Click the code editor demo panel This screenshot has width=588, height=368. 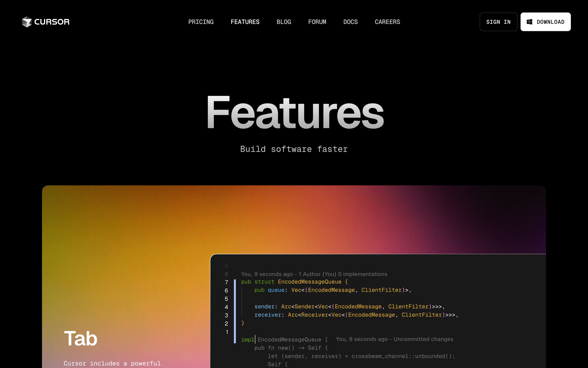click(x=378, y=311)
